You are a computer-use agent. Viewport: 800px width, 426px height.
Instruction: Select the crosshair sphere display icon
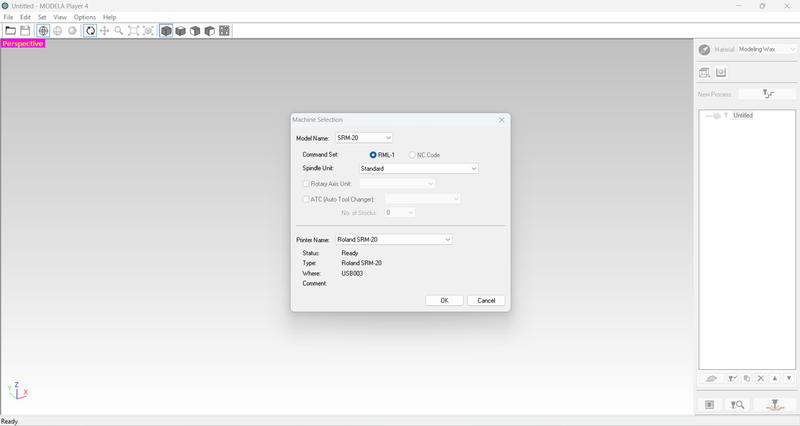pos(58,31)
